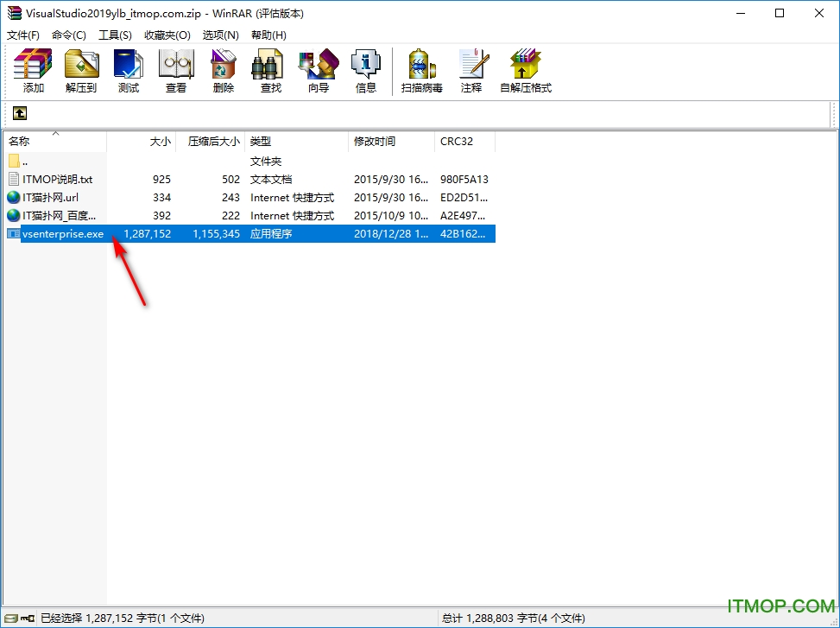The width and height of the screenshot is (840, 628).
Task: Click the size 334 cell
Action: click(x=161, y=197)
